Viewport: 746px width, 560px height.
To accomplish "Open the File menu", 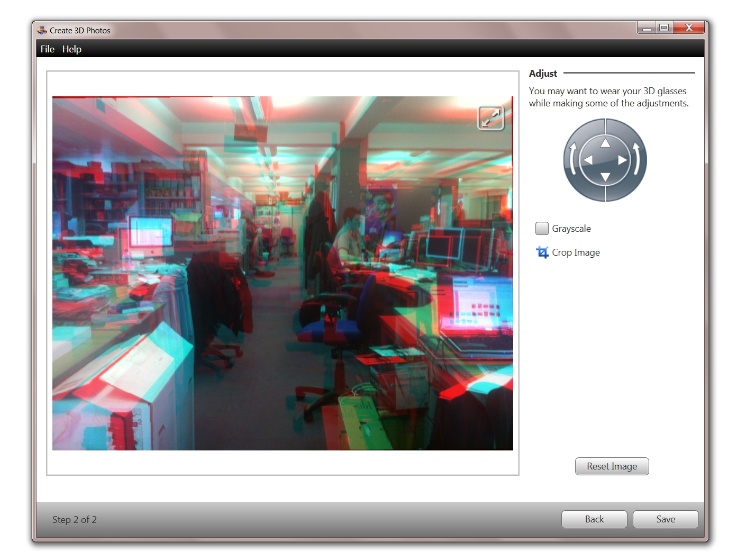I will pos(47,49).
